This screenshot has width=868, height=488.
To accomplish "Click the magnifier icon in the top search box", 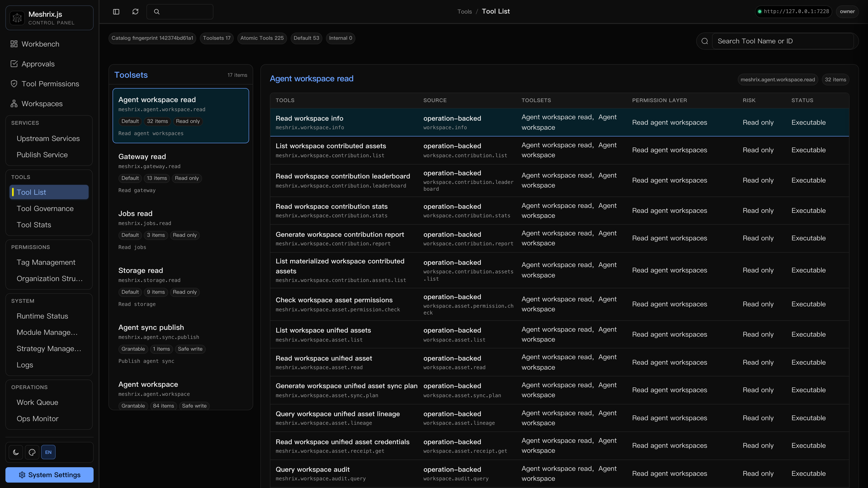I will [157, 12].
